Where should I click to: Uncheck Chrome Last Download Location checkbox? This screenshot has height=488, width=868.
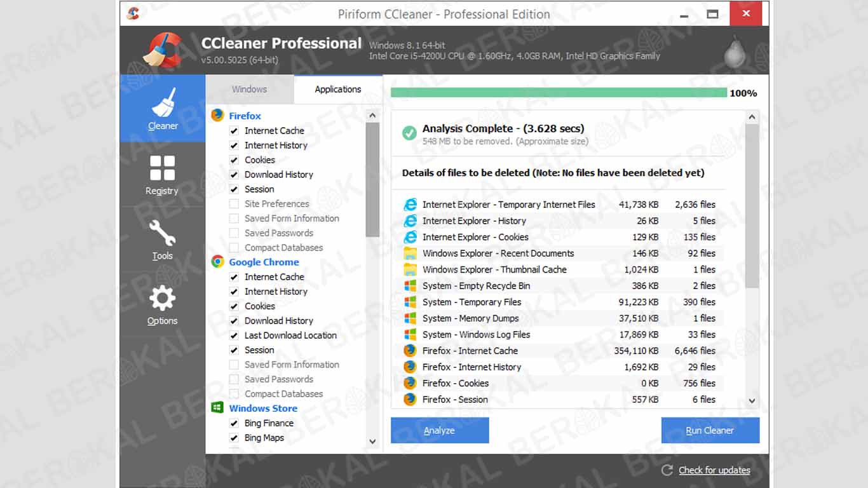[x=234, y=335]
